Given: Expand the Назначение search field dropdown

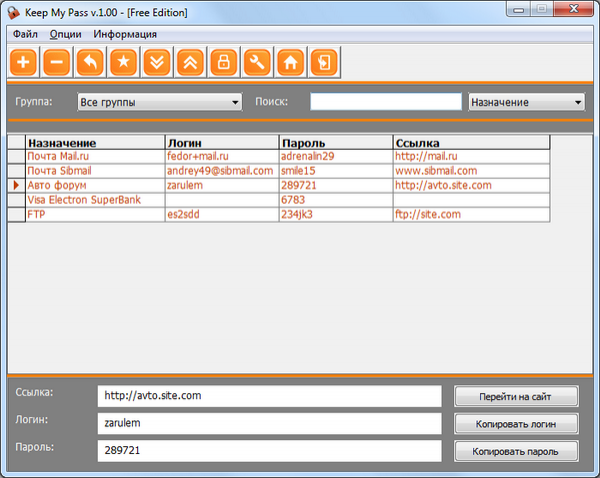Looking at the screenshot, I should coord(527,102).
